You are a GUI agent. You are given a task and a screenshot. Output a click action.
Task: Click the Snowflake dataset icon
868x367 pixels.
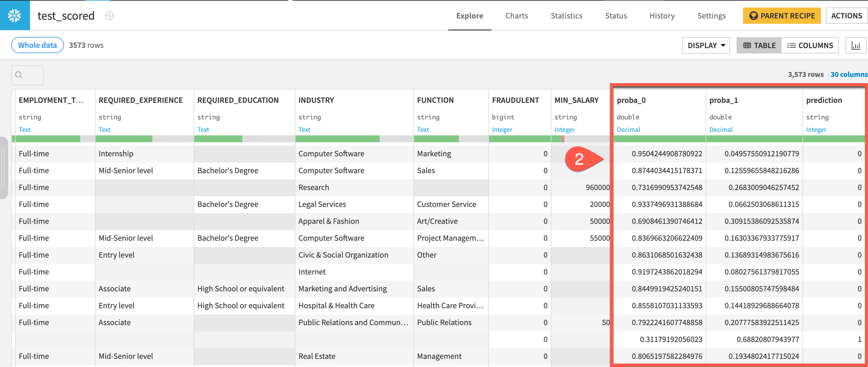(14, 16)
